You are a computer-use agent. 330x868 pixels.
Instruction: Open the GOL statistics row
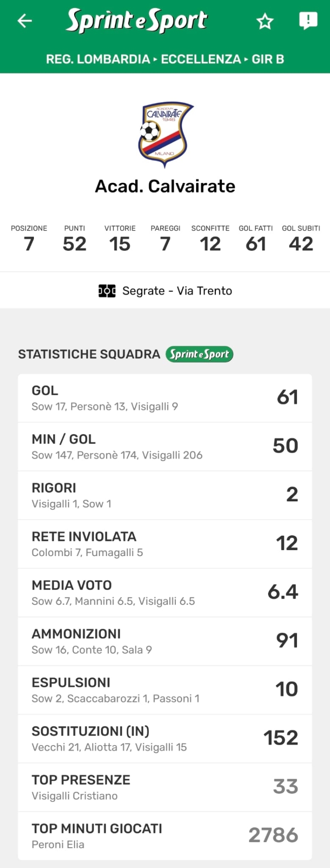coord(165,398)
